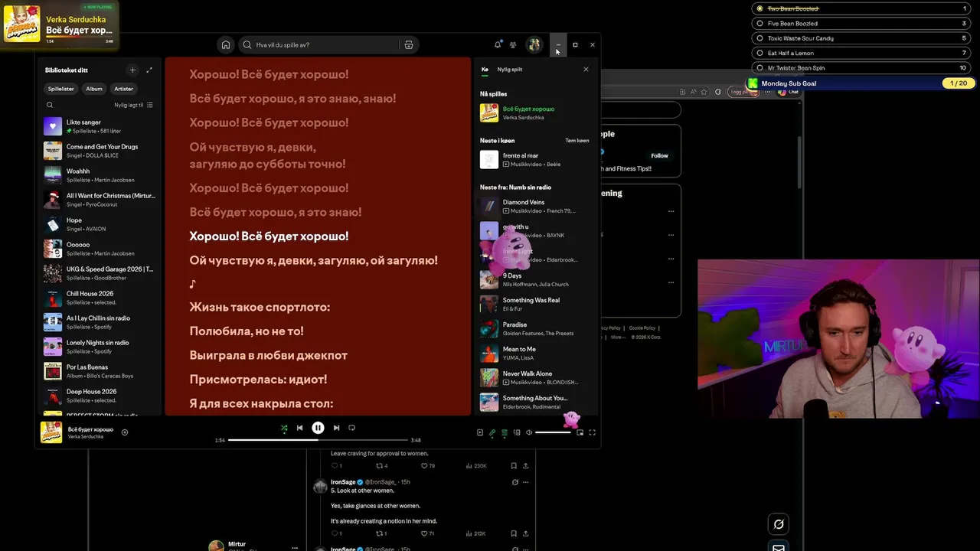
Task: Click the Tøm køen button
Action: pos(577,141)
